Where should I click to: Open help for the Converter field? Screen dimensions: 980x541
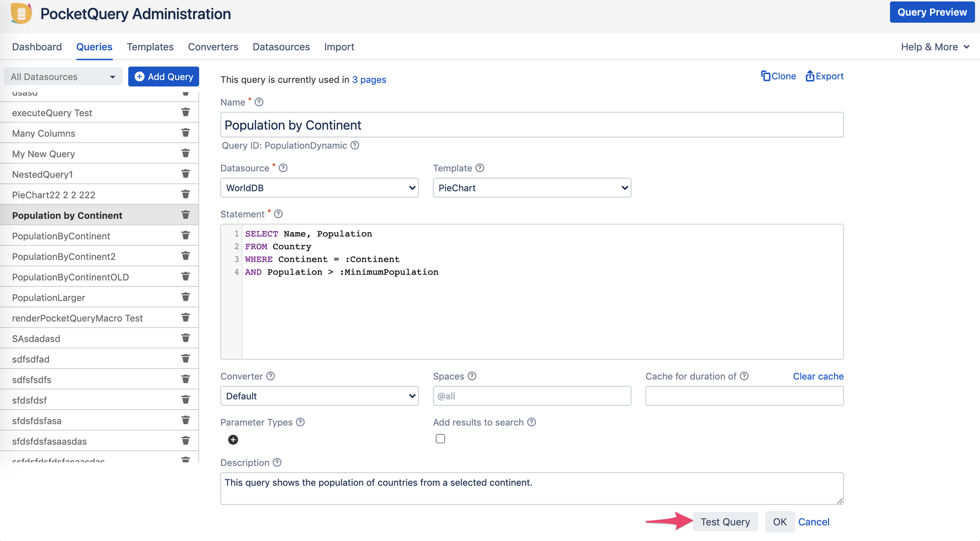270,376
